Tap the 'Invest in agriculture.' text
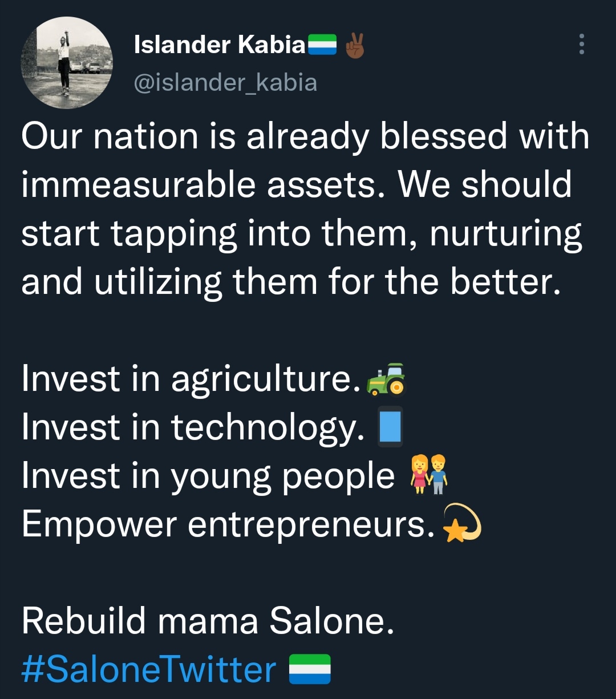Image resolution: width=616 pixels, height=699 pixels. point(191,379)
